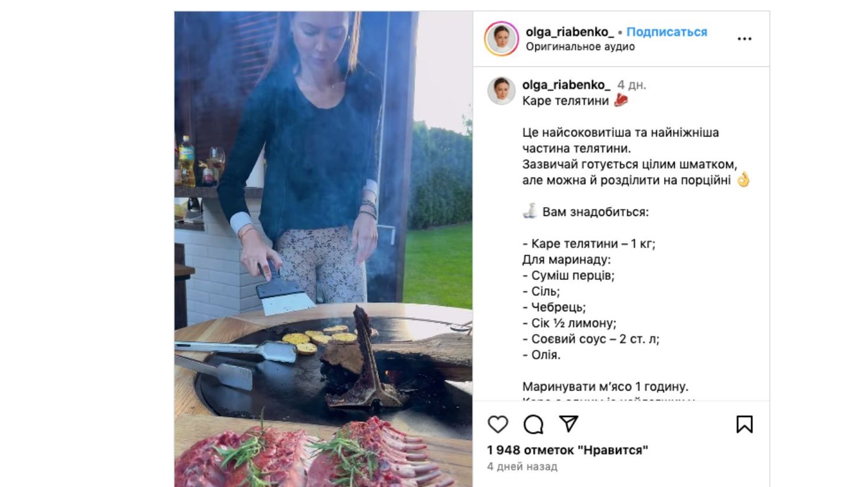Image resolution: width=868 pixels, height=487 pixels.
Task: View the 1 948 likes list
Action: coord(568,450)
